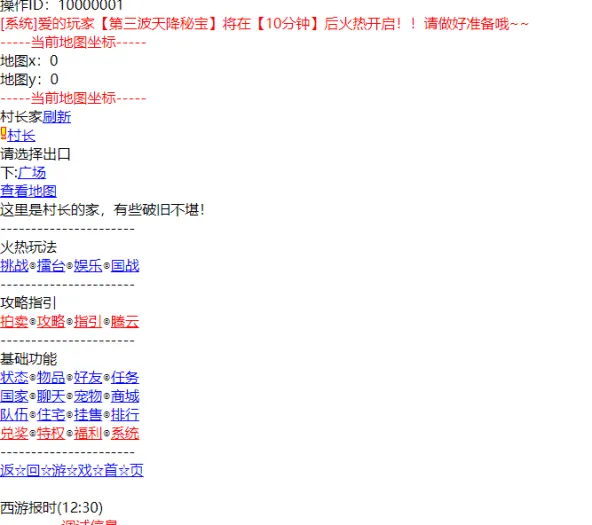The image size is (592, 525).
Task: Open the 队伍 team link
Action: (14, 414)
